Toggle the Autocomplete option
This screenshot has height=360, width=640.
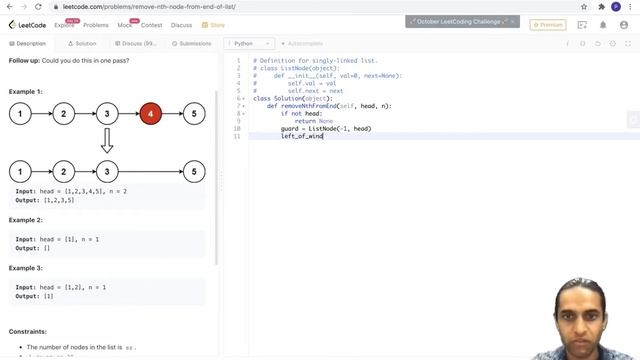click(302, 44)
